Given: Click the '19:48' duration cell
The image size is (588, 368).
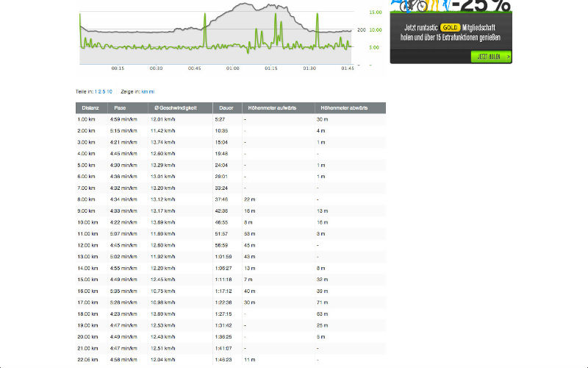Looking at the screenshot, I should point(221,154).
